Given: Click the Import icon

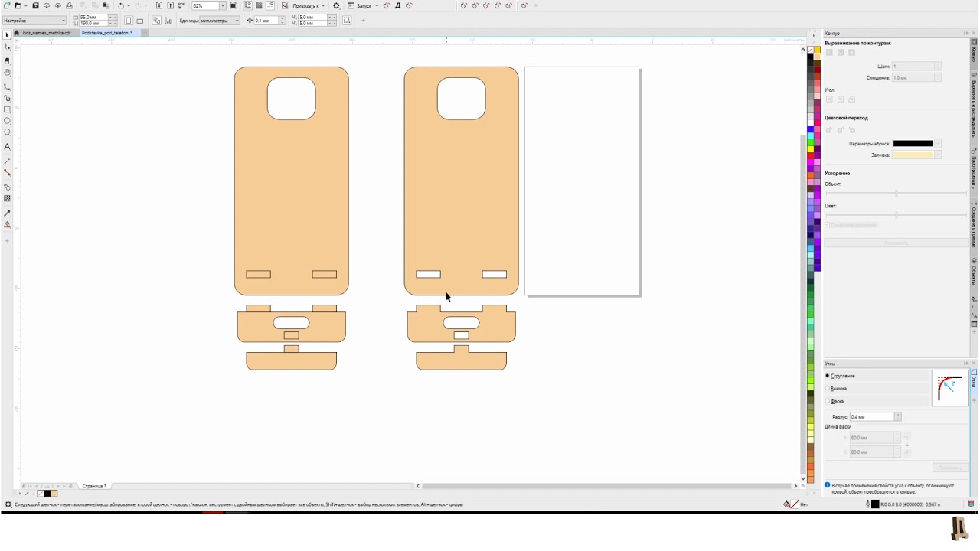Looking at the screenshot, I should [159, 5].
